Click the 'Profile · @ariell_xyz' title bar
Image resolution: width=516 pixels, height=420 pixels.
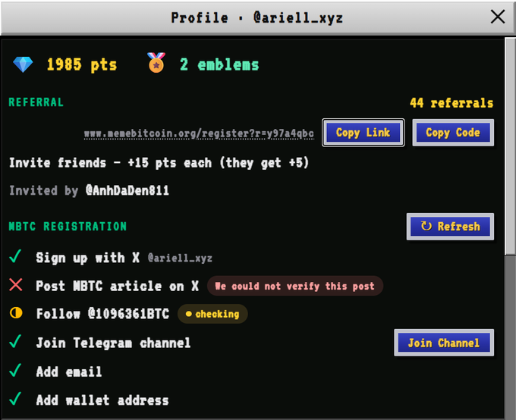258,17
